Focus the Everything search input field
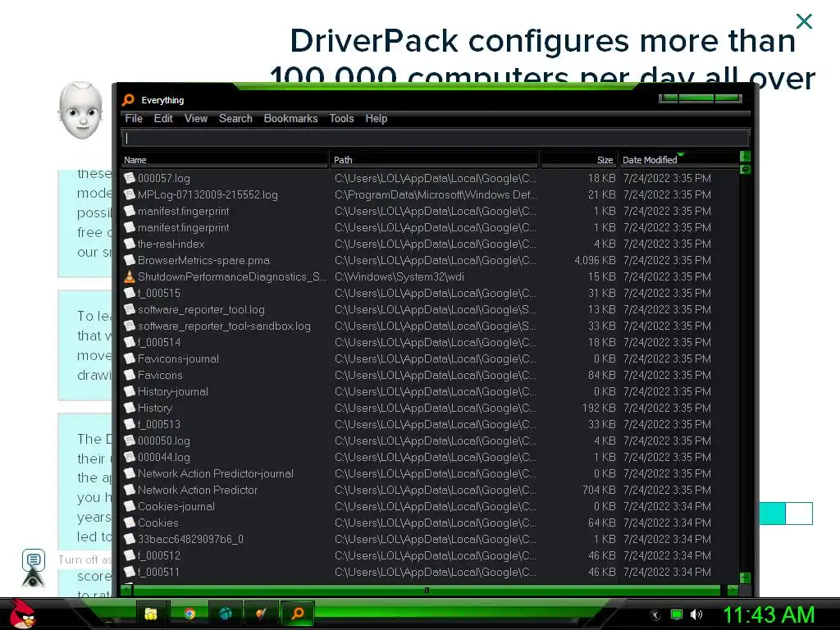 [x=435, y=138]
